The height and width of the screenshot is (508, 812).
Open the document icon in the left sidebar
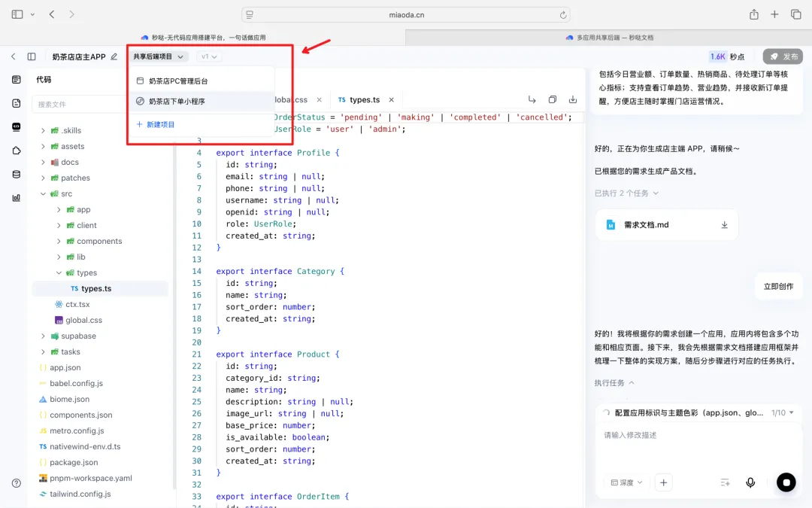(x=17, y=103)
